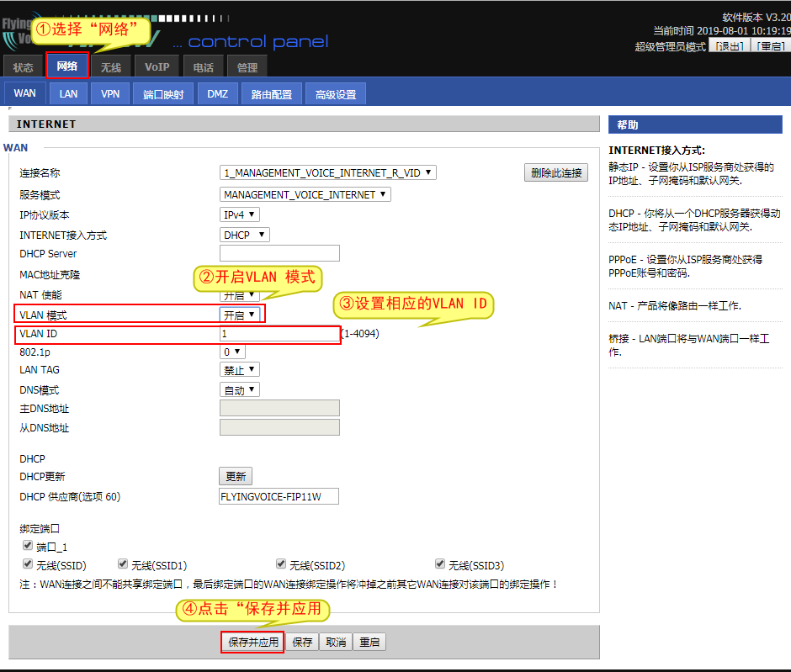Open the 状态 tab
Image resolution: width=791 pixels, height=672 pixels.
pos(24,67)
